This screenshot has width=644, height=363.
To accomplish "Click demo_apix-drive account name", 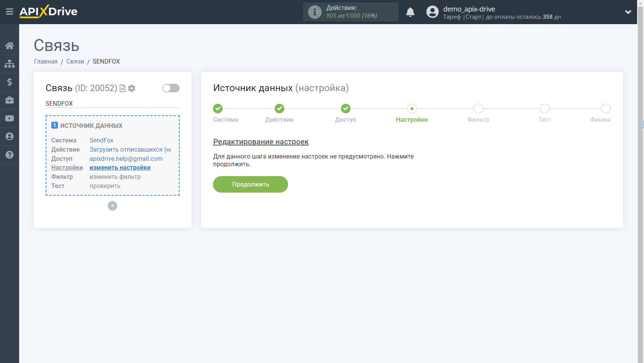I will (469, 9).
